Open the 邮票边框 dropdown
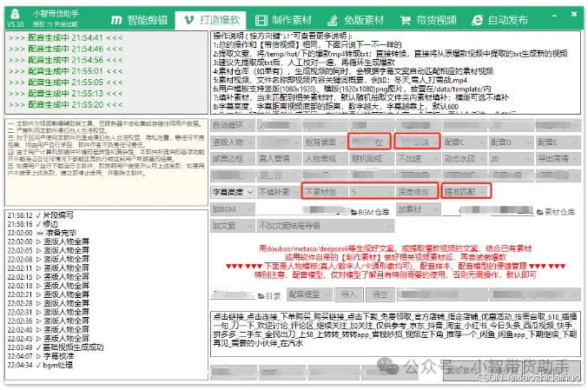Viewport: 588px width, 390px height. [x=233, y=159]
